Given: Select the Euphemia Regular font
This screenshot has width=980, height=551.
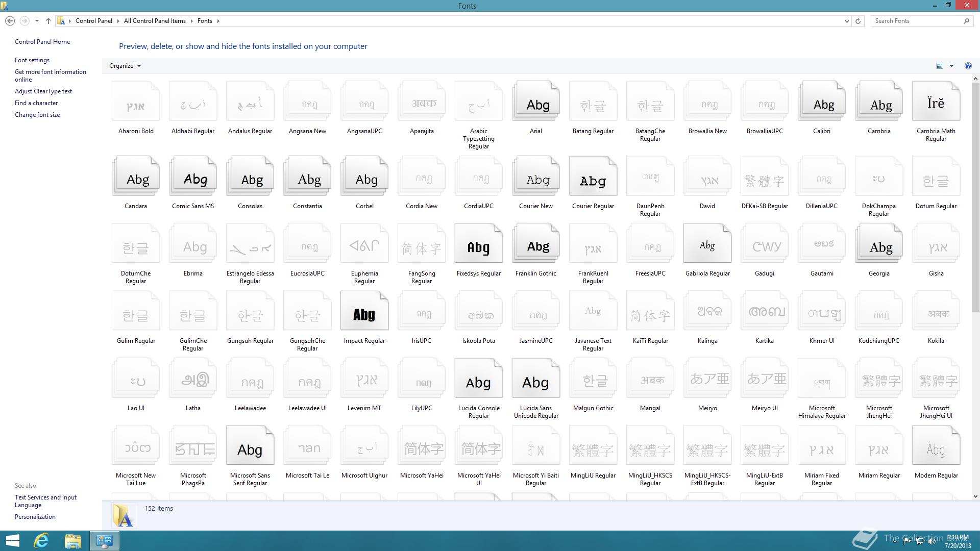Looking at the screenshot, I should (x=364, y=243).
